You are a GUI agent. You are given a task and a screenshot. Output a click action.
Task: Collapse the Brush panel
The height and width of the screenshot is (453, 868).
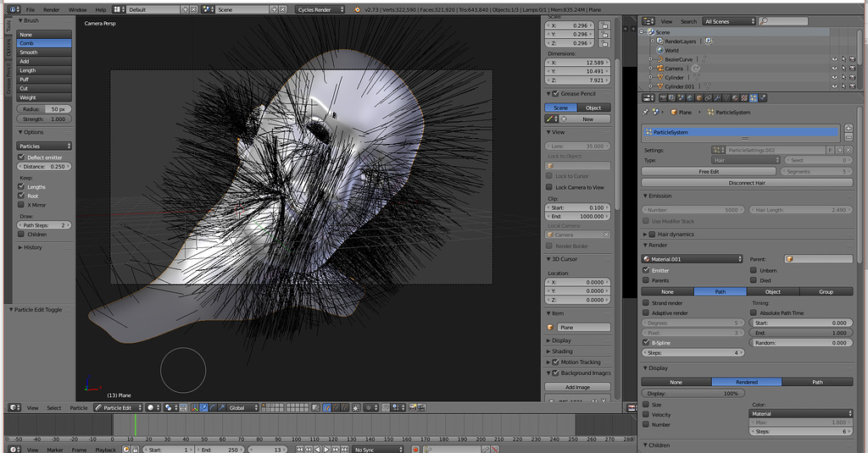pyautogui.click(x=28, y=20)
